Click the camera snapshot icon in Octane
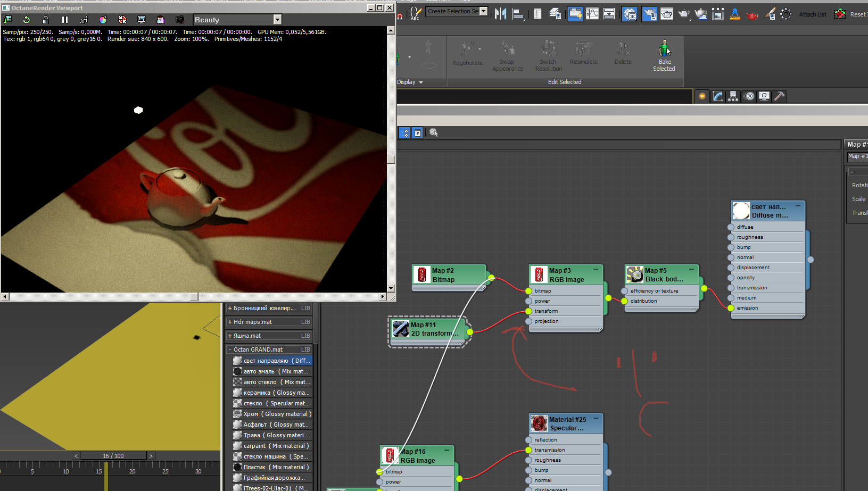 pos(180,20)
